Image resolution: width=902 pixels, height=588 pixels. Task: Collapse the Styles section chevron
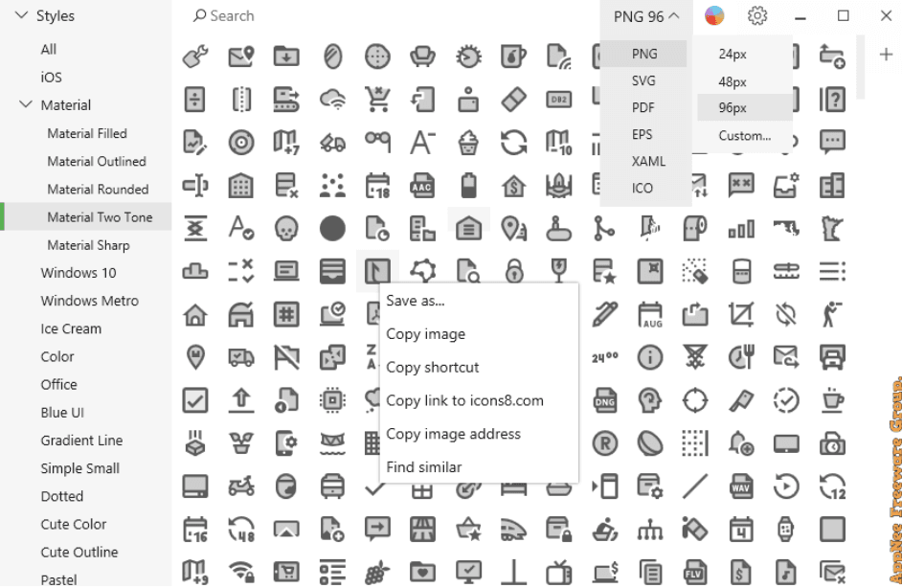[x=21, y=16]
